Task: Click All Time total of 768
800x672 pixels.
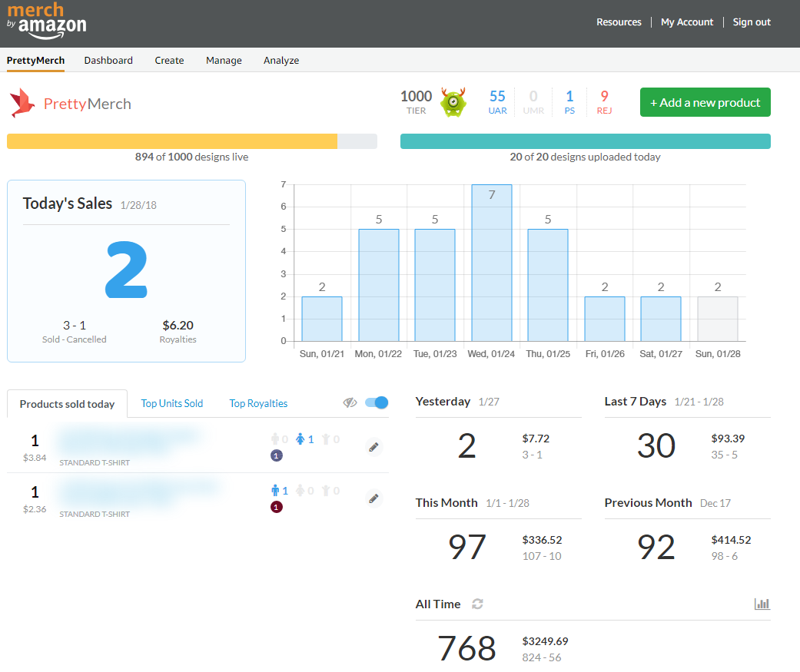Action: [466, 648]
